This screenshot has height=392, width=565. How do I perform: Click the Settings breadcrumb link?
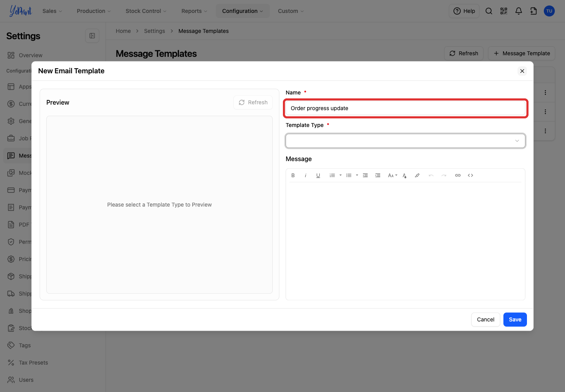[155, 31]
